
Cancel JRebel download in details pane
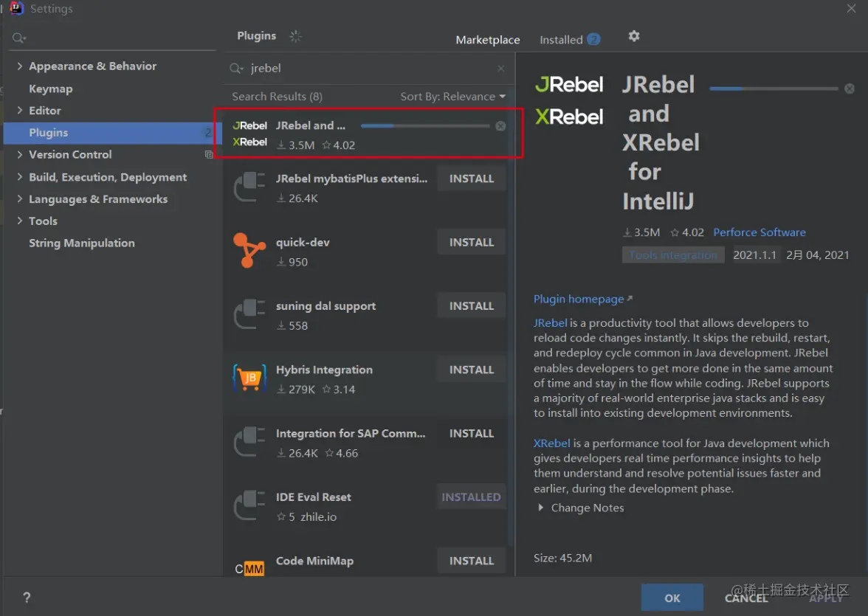tap(849, 89)
